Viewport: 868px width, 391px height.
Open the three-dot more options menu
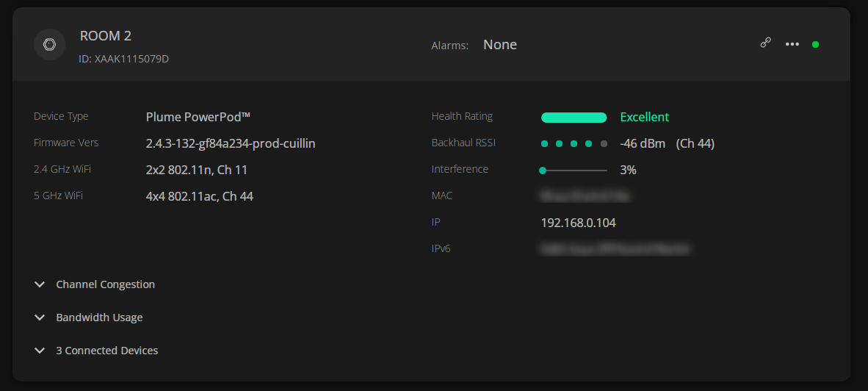tap(792, 44)
